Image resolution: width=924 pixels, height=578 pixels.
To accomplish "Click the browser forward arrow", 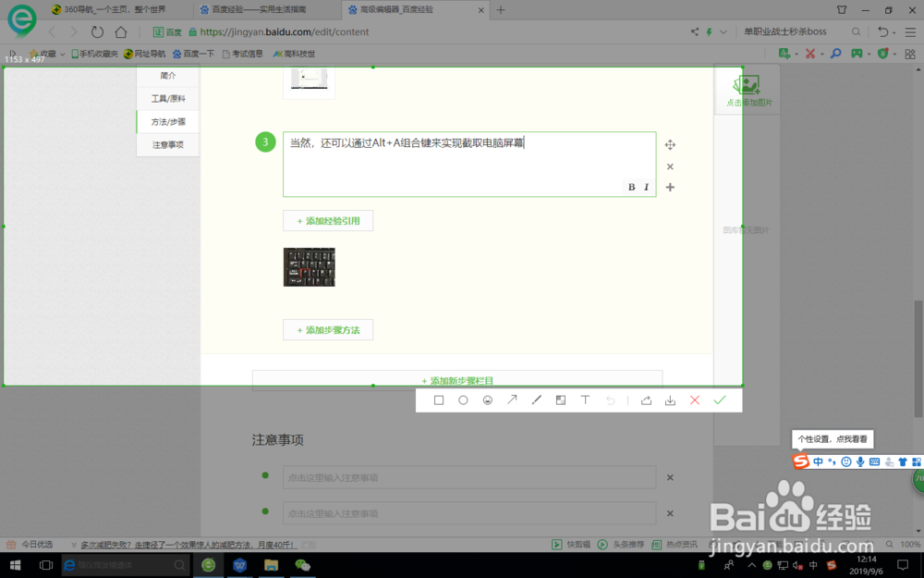I will [74, 31].
